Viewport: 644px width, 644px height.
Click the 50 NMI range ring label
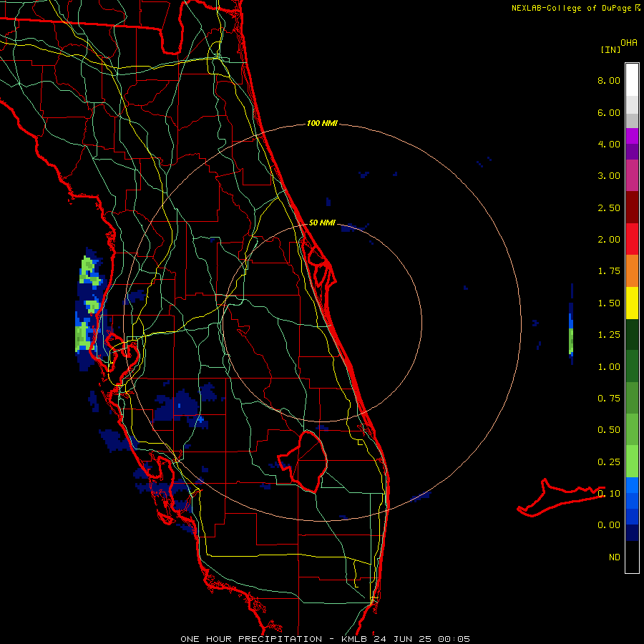322,223
